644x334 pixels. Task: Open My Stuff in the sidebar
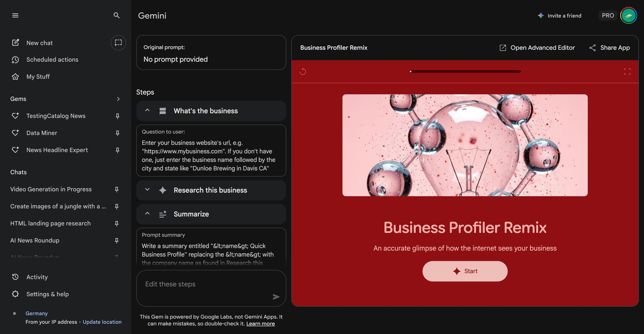click(38, 77)
